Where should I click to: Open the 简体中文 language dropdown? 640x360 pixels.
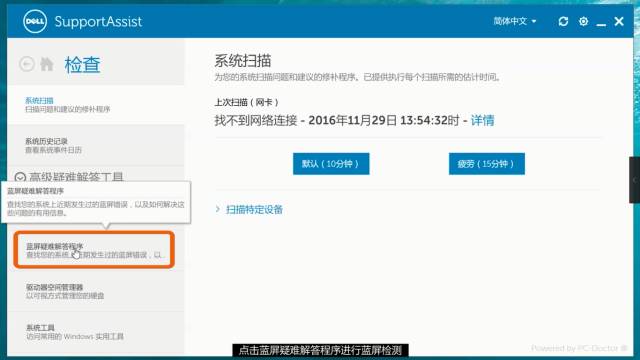pyautogui.click(x=515, y=21)
